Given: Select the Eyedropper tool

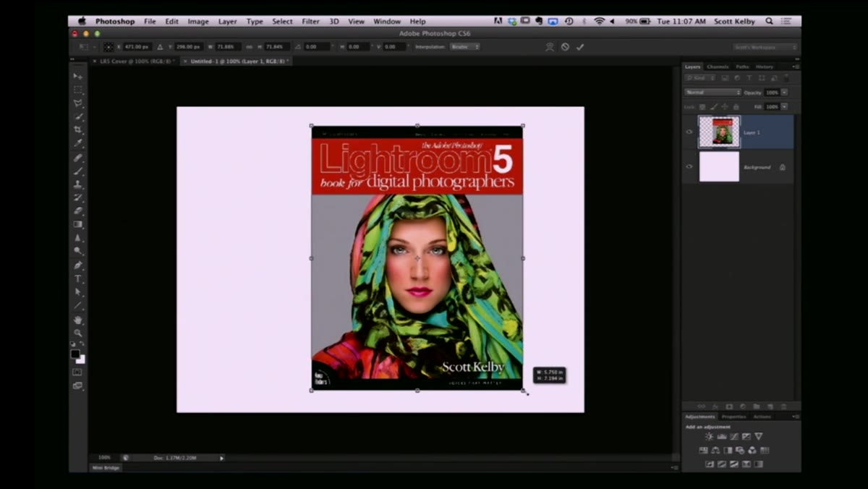Looking at the screenshot, I should pyautogui.click(x=77, y=143).
